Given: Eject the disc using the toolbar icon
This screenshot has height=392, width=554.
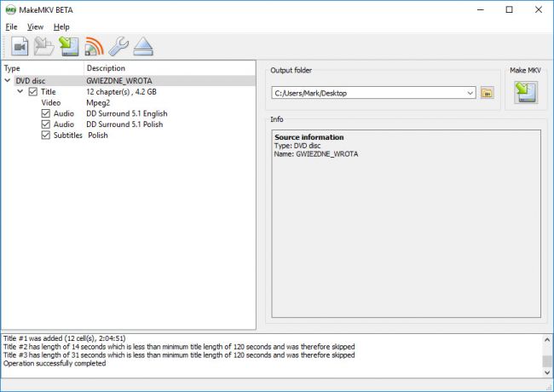Looking at the screenshot, I should [143, 47].
